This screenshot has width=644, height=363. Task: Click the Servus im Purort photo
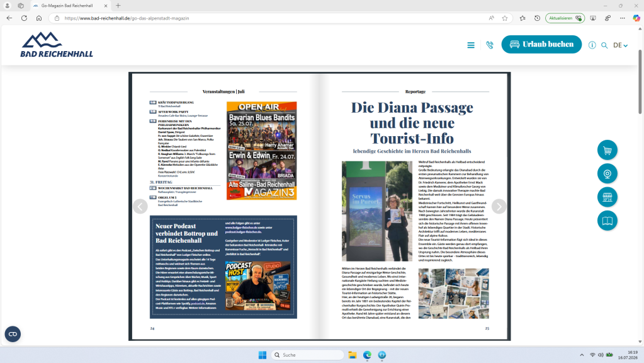[377, 211]
